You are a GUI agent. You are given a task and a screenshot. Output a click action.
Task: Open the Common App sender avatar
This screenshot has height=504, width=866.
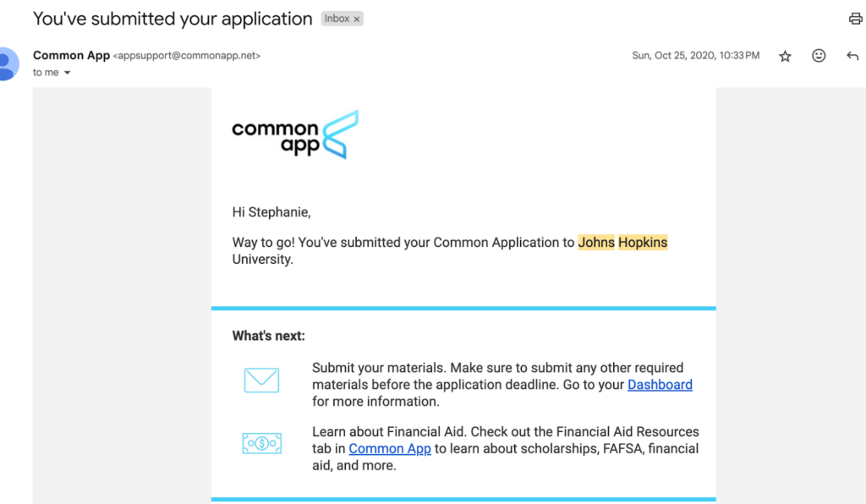pyautogui.click(x=7, y=64)
